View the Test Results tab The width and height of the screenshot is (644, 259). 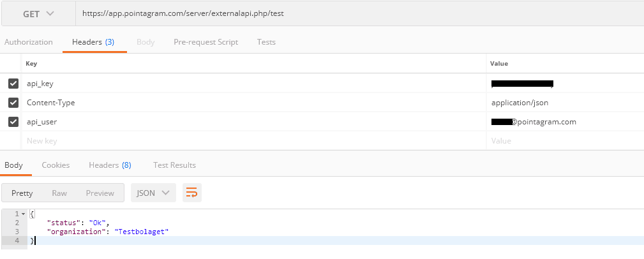(174, 165)
